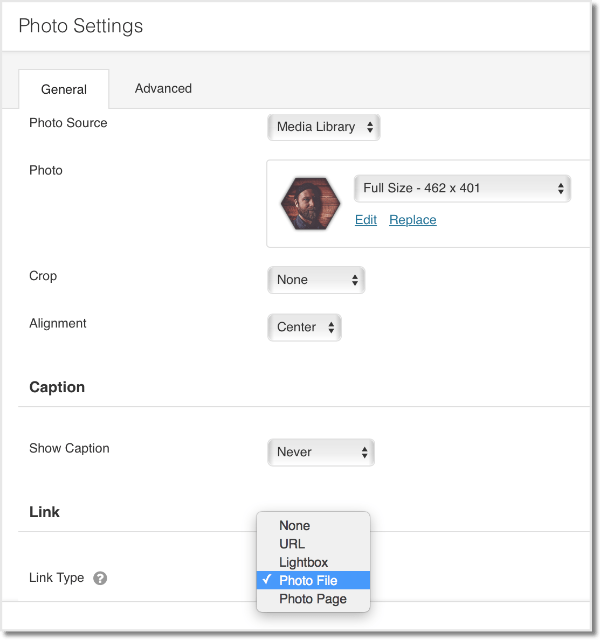Pick Photo Page from Link Type menu

pyautogui.click(x=313, y=599)
